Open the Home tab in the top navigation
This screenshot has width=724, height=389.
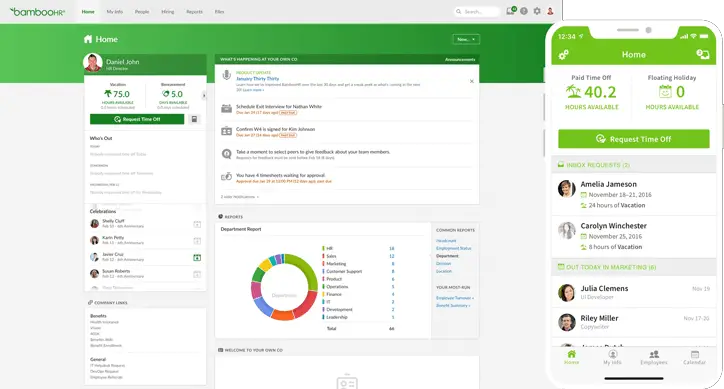(88, 12)
